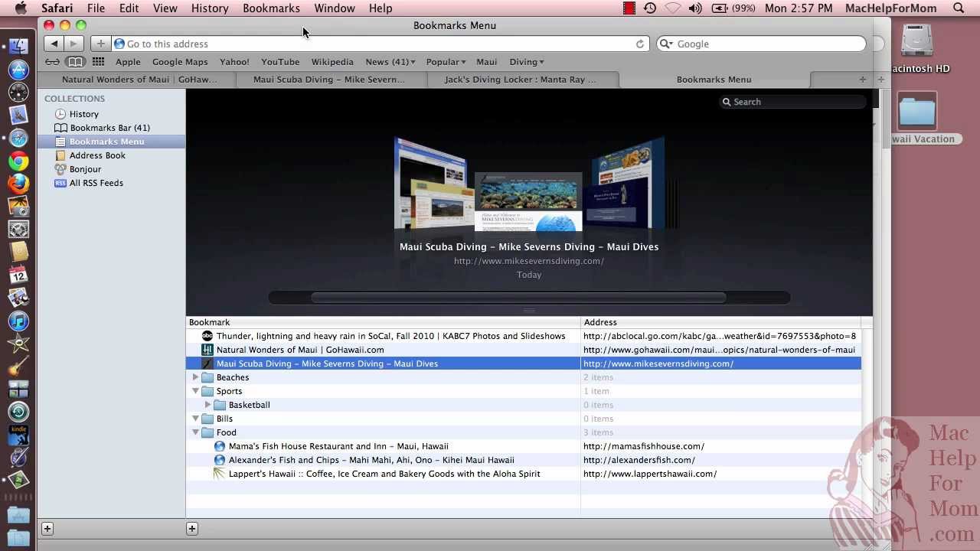980x551 pixels.
Task: Select Bookmarks Bar (41) collection
Action: [112, 128]
